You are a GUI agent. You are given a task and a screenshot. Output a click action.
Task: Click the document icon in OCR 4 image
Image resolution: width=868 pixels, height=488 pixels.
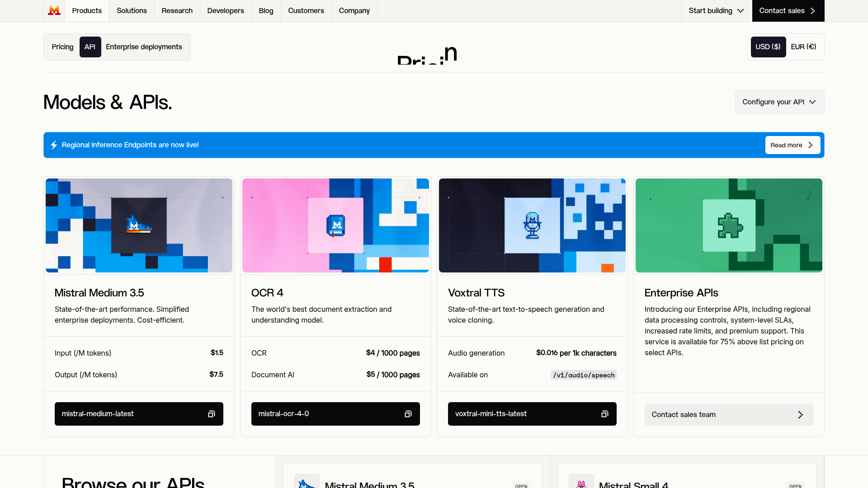(336, 226)
